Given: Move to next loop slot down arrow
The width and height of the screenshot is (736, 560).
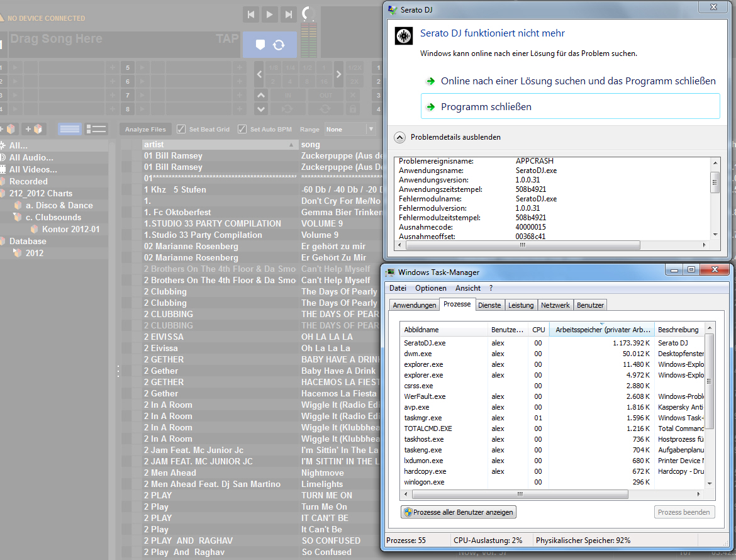Looking at the screenshot, I should 261,109.
